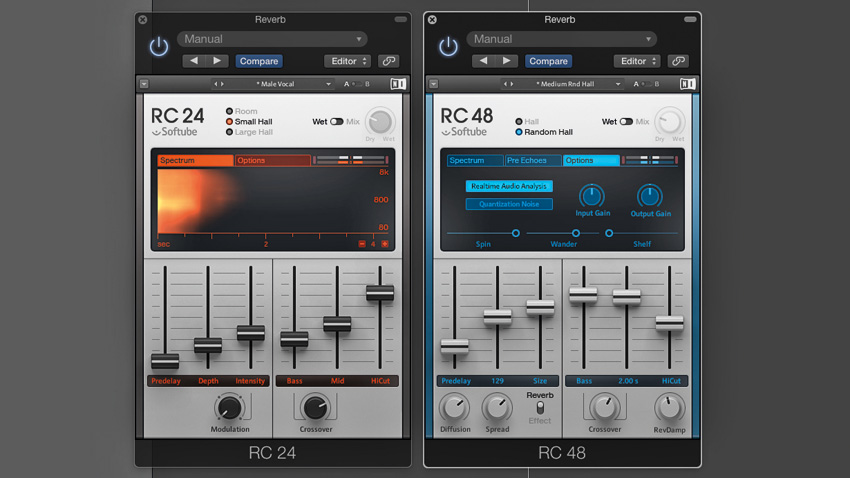Screen dimensions: 850x478
Task: Toggle the Wet/Mix switch in RC 48
Action: pos(626,121)
